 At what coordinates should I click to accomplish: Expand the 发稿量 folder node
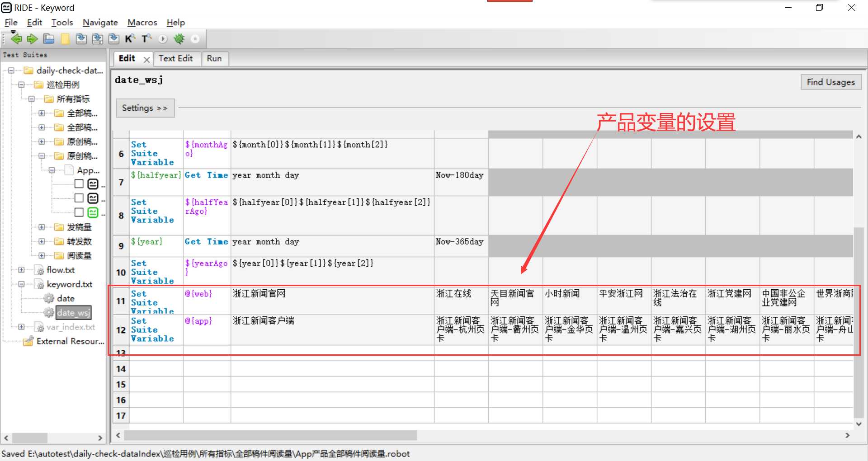pos(42,227)
